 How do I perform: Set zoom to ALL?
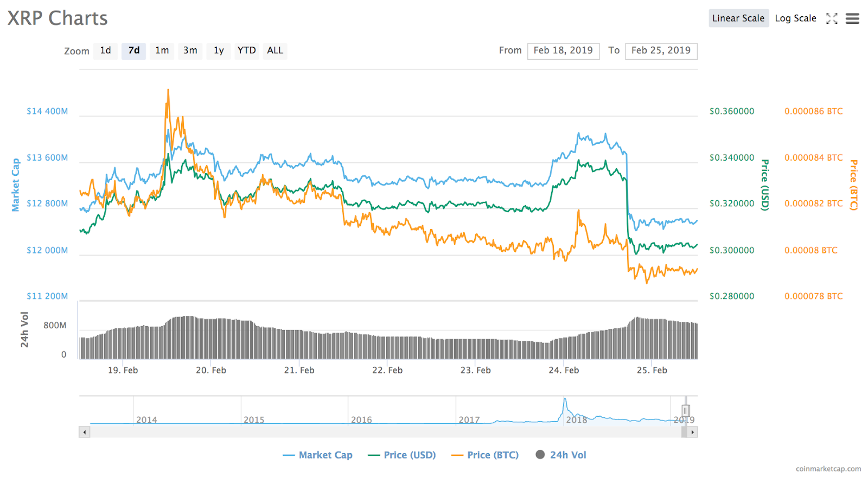click(275, 50)
